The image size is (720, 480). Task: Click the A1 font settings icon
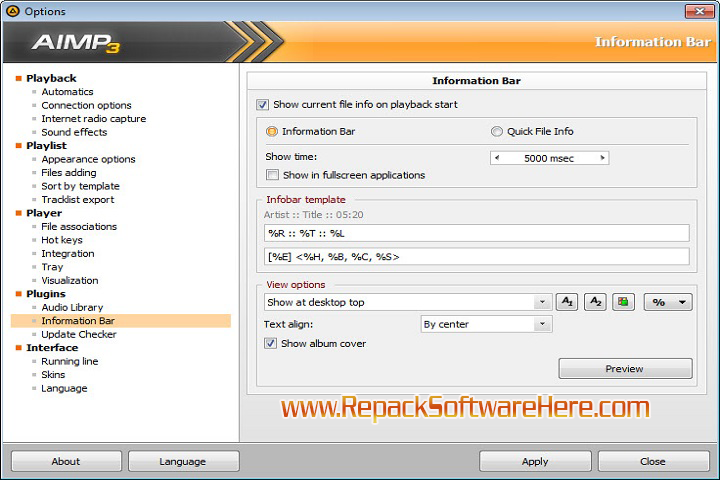567,302
